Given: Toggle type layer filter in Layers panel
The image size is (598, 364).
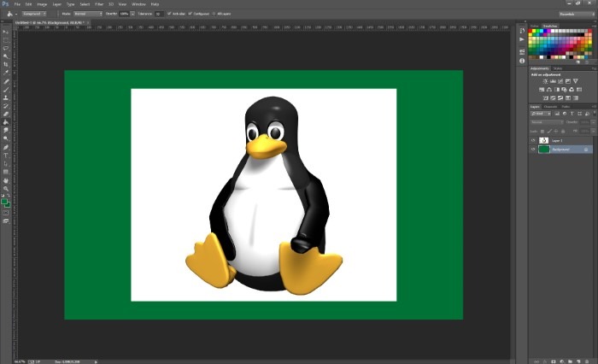Looking at the screenshot, I should [572, 114].
